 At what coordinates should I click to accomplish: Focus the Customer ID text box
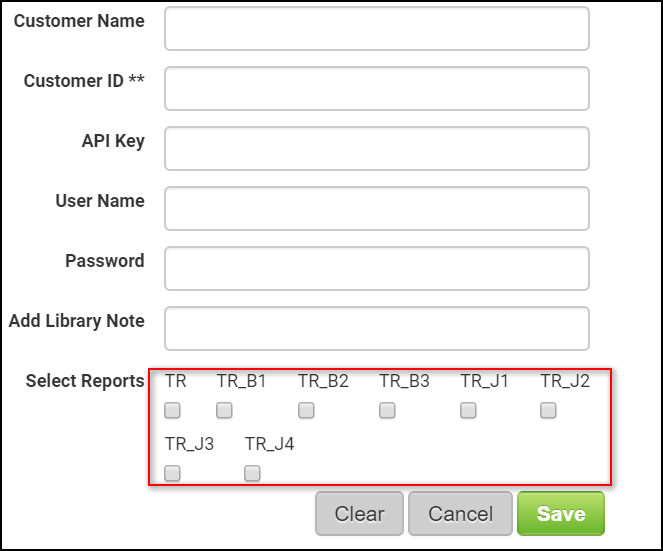pyautogui.click(x=376, y=89)
